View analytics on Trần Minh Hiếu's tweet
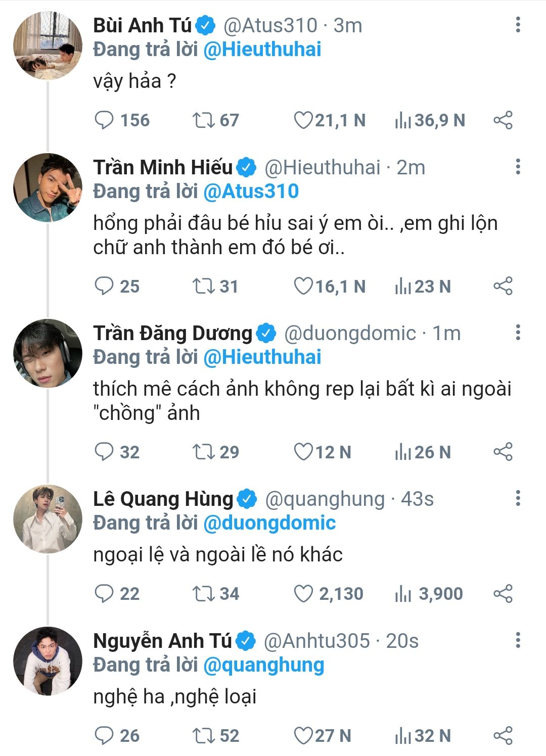 click(403, 287)
